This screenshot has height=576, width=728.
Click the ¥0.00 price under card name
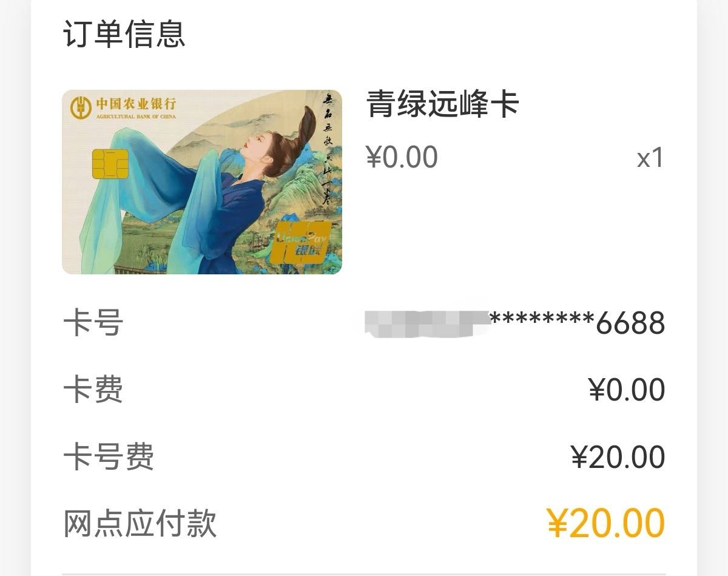coord(402,158)
